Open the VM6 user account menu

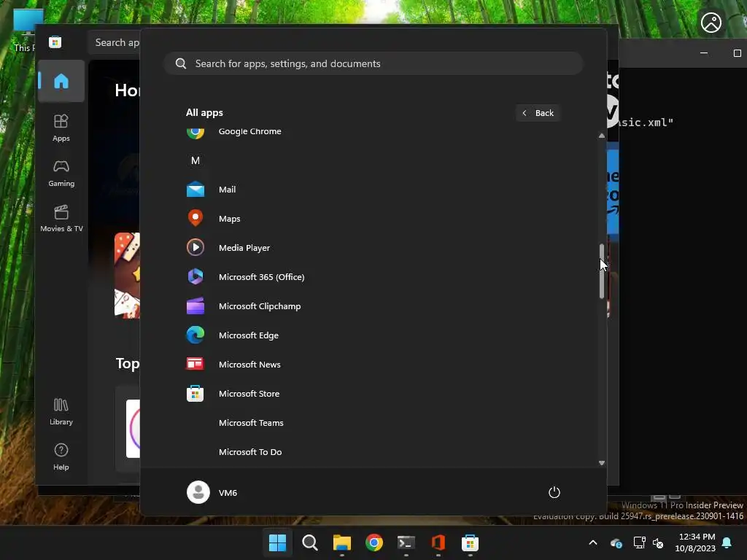pyautogui.click(x=212, y=492)
